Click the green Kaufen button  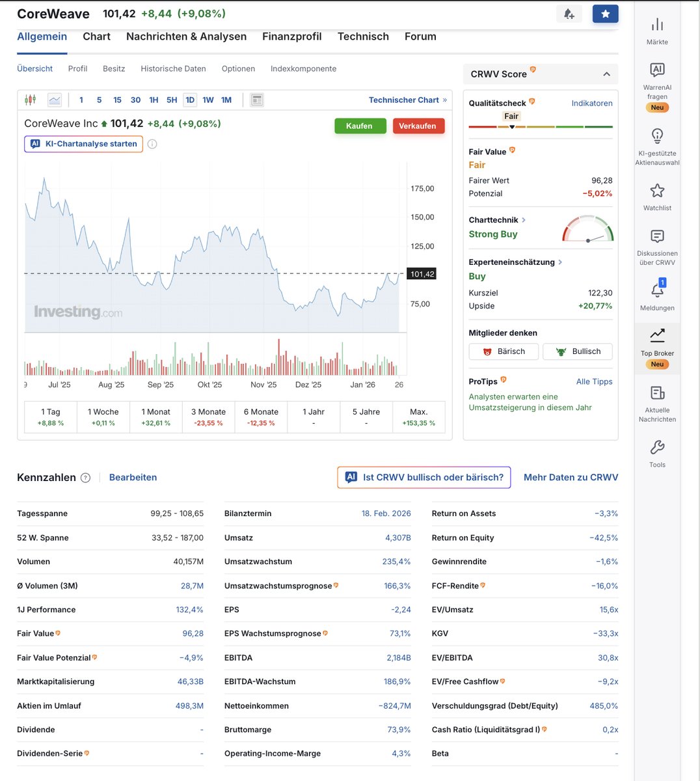tap(359, 126)
